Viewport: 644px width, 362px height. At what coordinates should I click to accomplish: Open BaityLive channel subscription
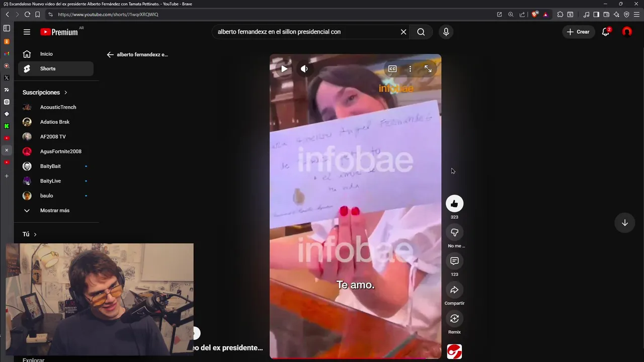[x=56, y=181]
